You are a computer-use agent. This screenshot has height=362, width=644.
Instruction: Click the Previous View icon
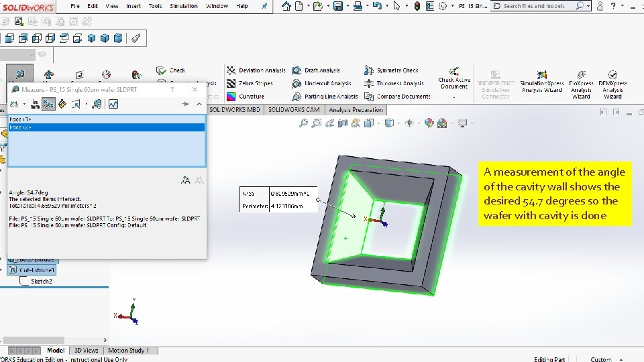pyautogui.click(x=329, y=123)
